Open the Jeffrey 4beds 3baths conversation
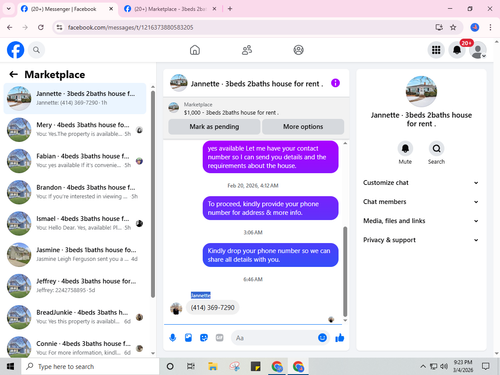 pyautogui.click(x=75, y=286)
